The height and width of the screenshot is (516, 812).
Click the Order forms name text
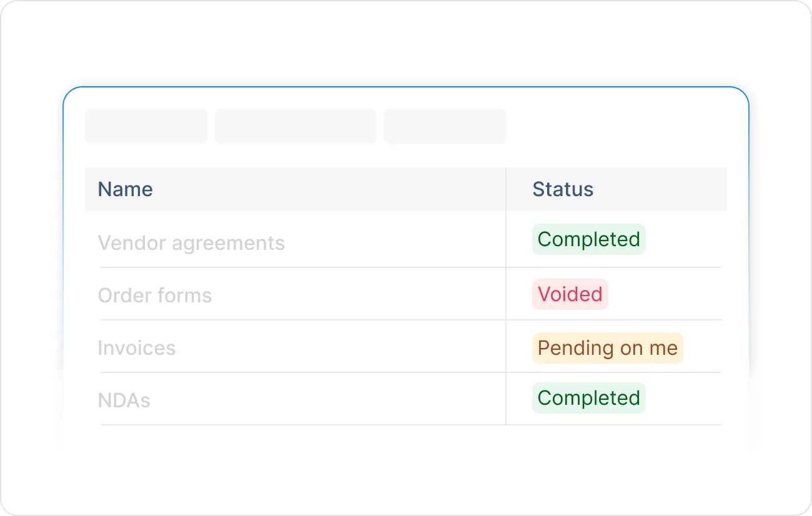point(155,295)
